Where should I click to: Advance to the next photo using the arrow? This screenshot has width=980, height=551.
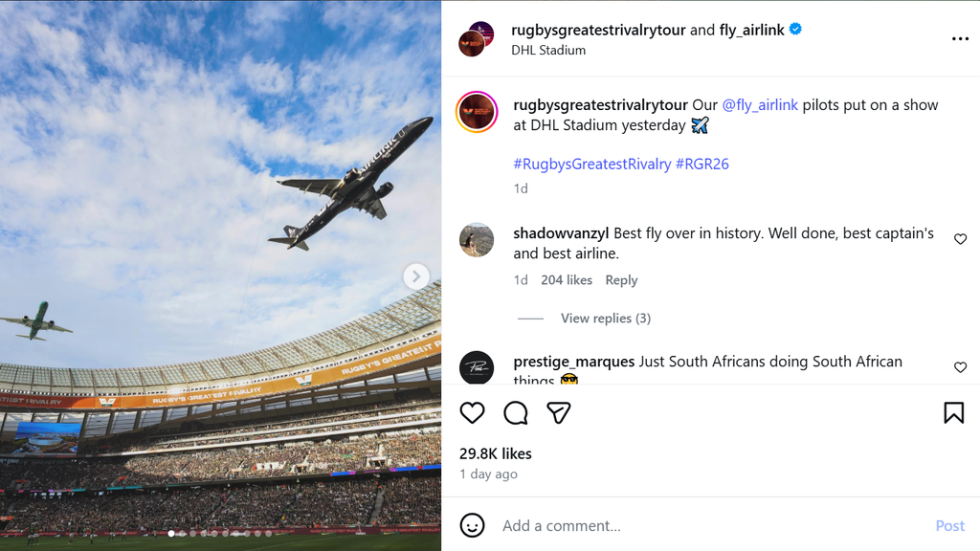[x=416, y=276]
